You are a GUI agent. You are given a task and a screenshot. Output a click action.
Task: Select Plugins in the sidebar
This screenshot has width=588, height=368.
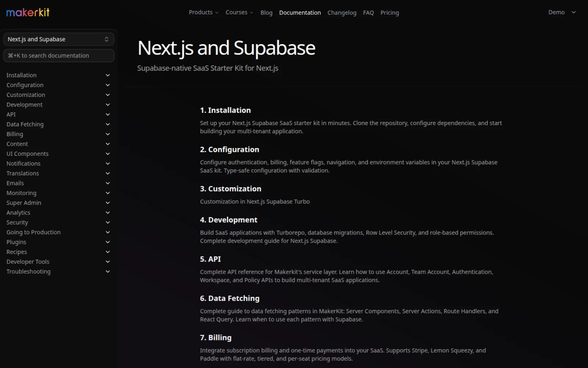tap(16, 242)
